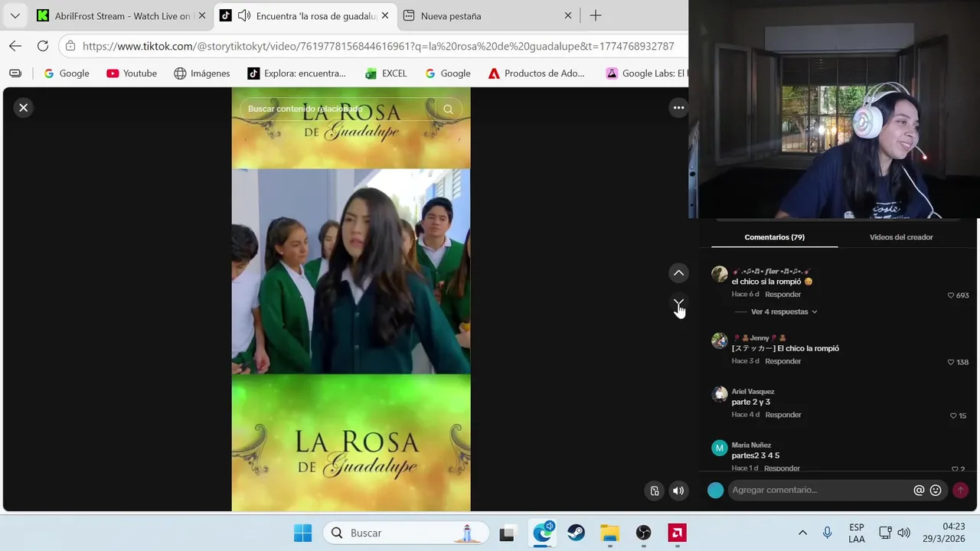Screen dimensions: 980x551
Task: Reply to Ariel Vasquez's comment
Action: tap(783, 414)
